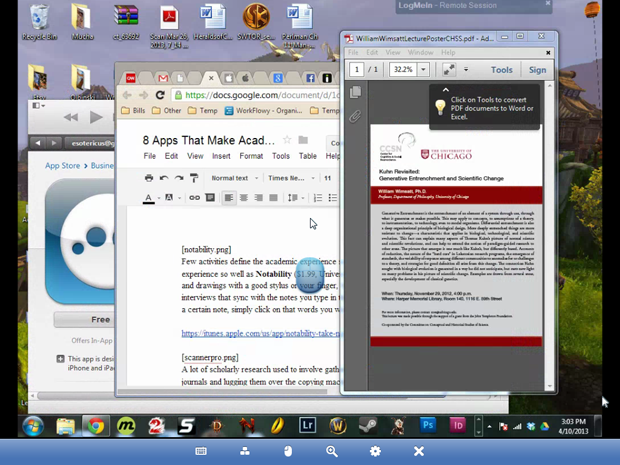Click the Google Docs move-to-folder icon
This screenshot has width=620, height=465.
pyautogui.click(x=303, y=140)
